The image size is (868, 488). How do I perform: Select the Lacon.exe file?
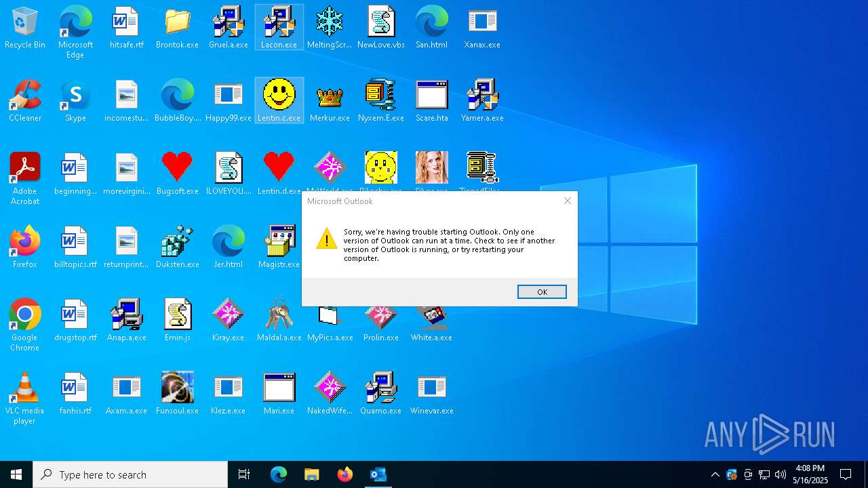coord(279,28)
